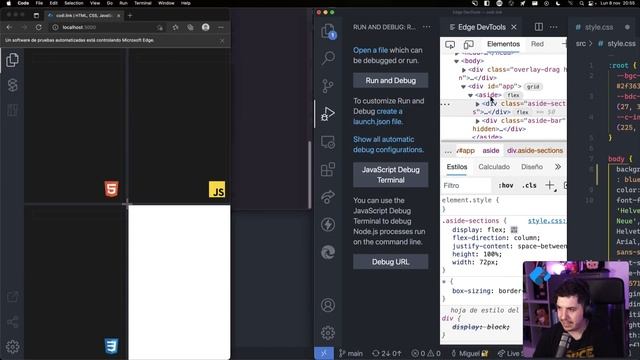Open the Search view in VS Code
The image size is (640, 360).
click(328, 58)
